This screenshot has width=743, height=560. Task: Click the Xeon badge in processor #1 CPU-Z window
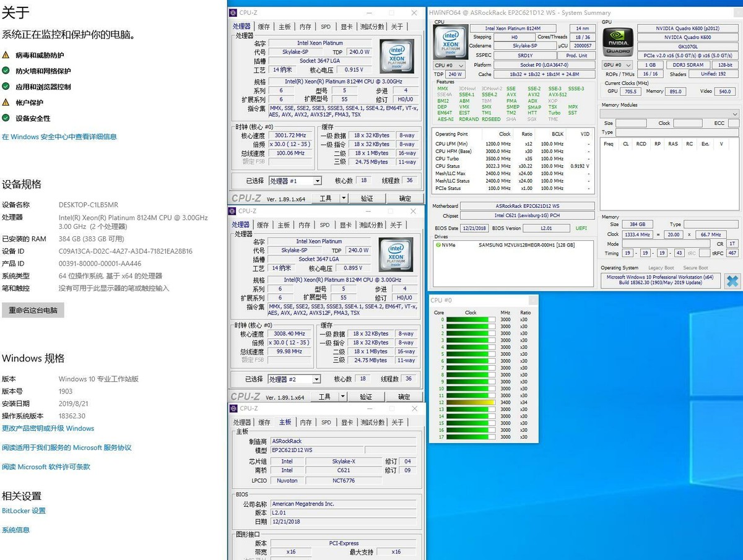[x=396, y=57]
